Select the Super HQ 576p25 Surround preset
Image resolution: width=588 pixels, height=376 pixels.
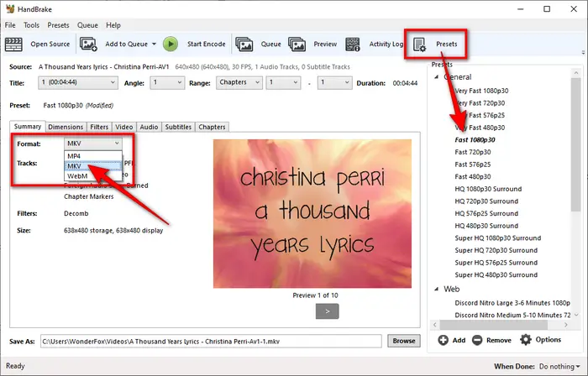(x=496, y=263)
